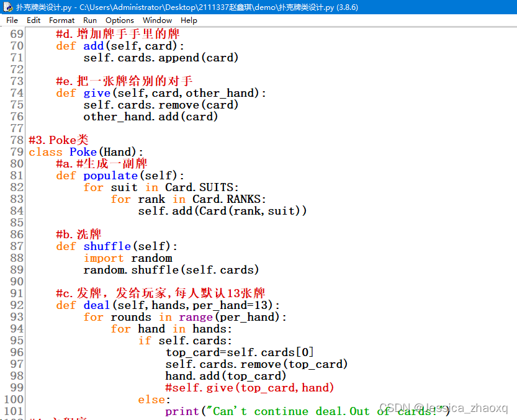Open the Help menu
The height and width of the screenshot is (420, 517).
coord(188,20)
